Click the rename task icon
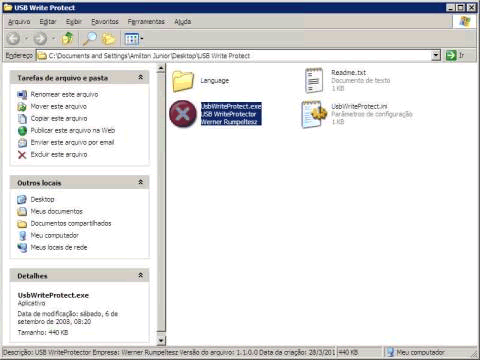This screenshot has height=360, width=480. (22, 95)
